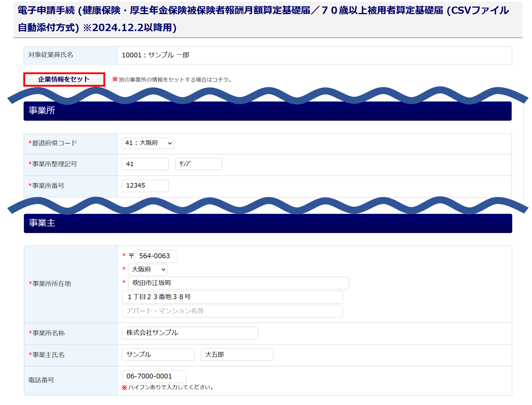Click the 事業主氏名 given name field 大五郎
This screenshot has width=532, height=405.
tap(237, 355)
